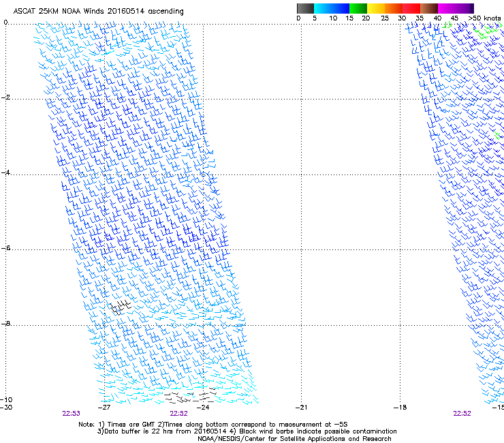The height and width of the screenshot is (443, 504).
Task: Select the "35" label under the color bar
Action: 420,18
